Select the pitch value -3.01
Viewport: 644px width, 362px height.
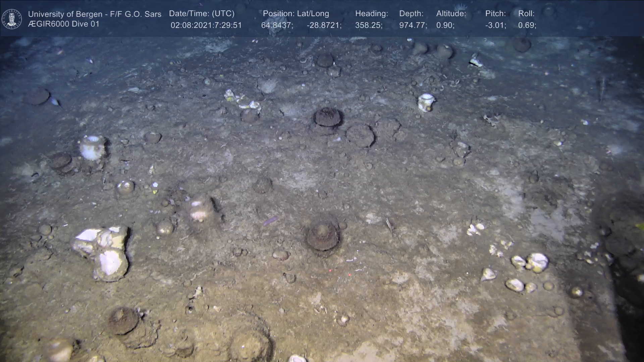coord(495,25)
